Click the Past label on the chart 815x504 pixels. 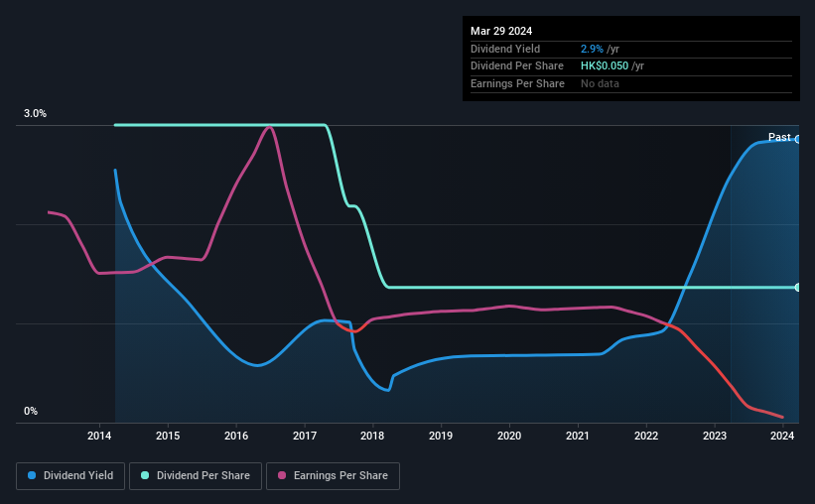[x=779, y=137]
